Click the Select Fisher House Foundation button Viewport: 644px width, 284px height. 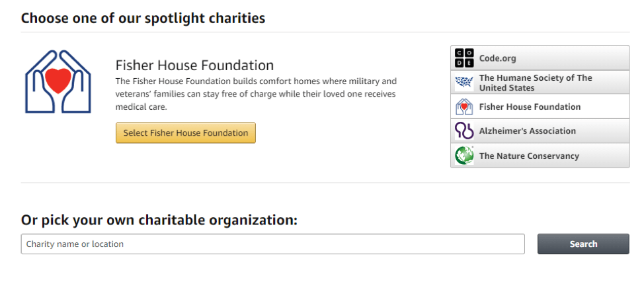click(186, 133)
